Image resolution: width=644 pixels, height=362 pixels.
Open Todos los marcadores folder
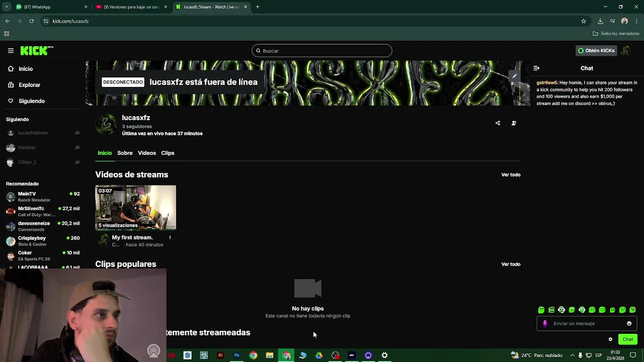pyautogui.click(x=616, y=34)
